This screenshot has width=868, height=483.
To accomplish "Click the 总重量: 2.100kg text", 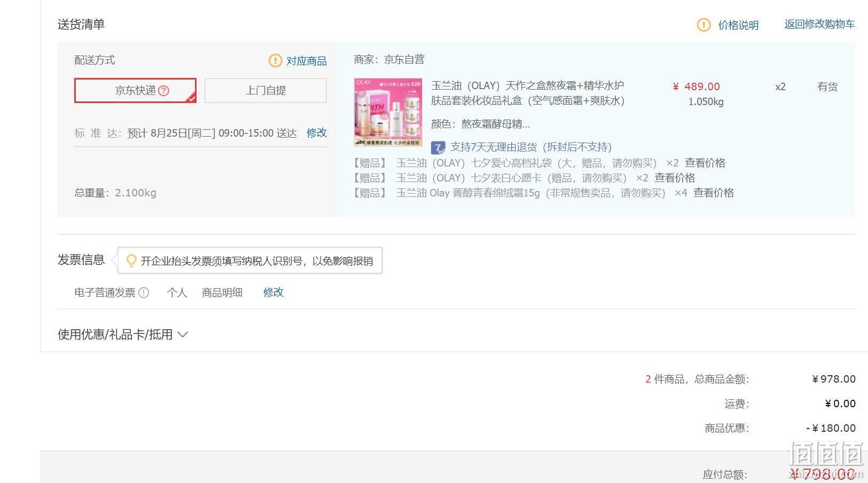I will point(115,193).
